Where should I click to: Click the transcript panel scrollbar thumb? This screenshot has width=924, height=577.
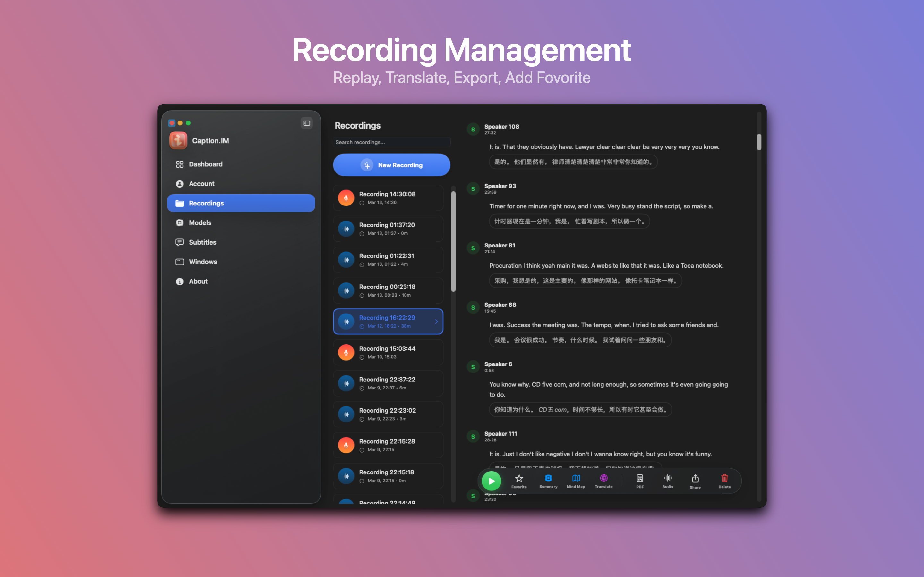759,142
